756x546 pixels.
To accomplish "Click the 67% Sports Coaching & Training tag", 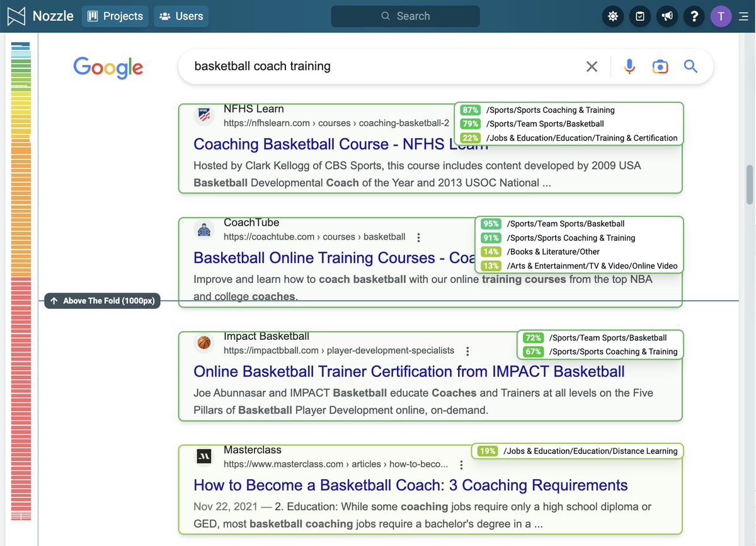I will [x=600, y=352].
